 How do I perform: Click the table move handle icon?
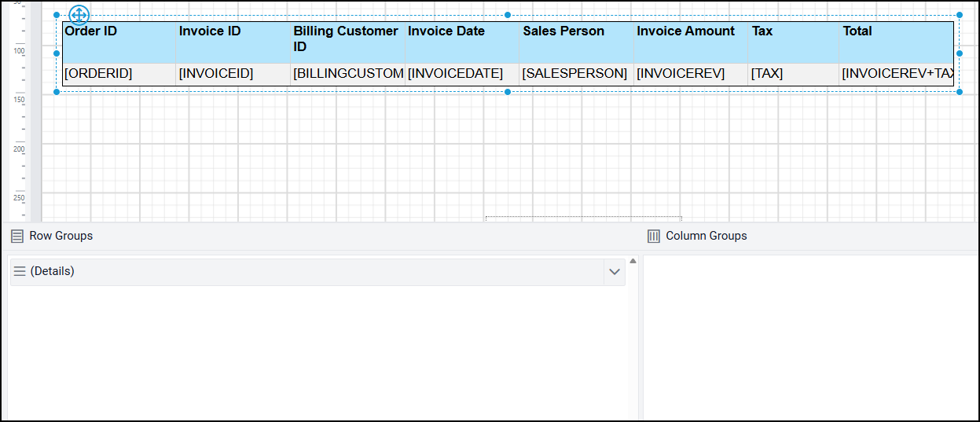tap(79, 15)
